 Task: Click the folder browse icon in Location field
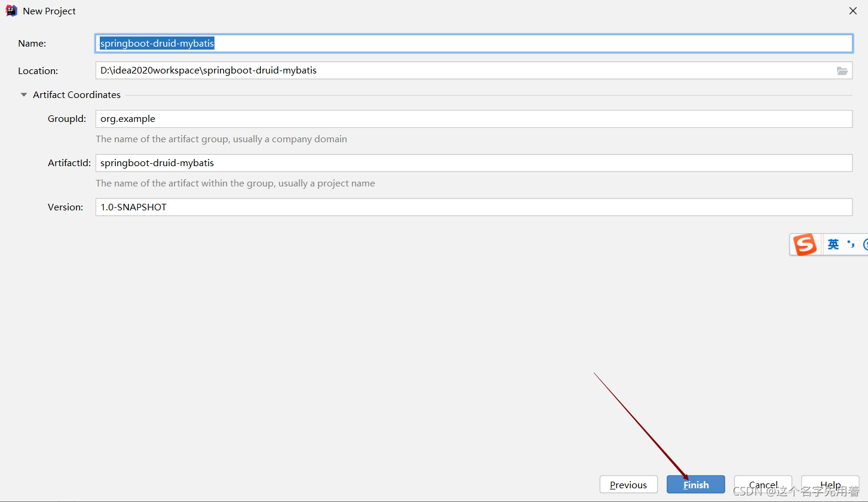coord(842,71)
